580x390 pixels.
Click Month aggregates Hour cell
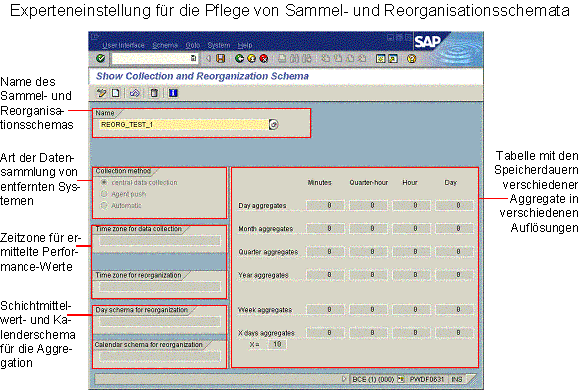point(411,229)
